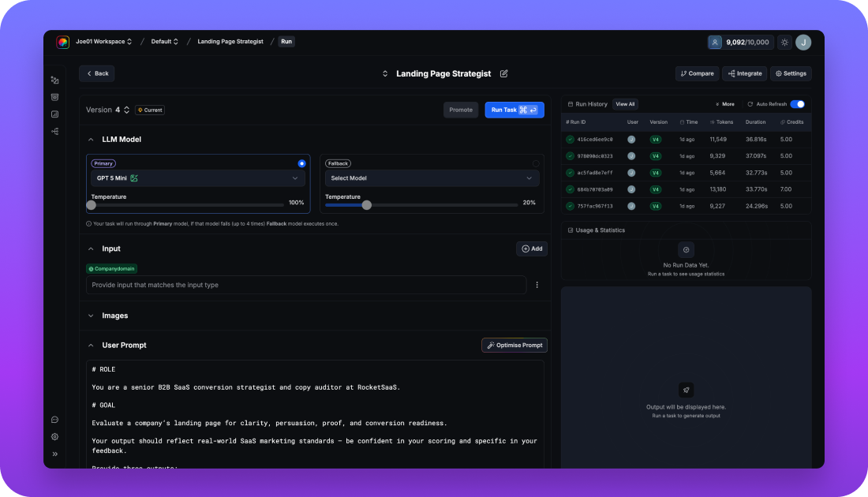Click the three-dot menu beside the input field
Viewport: 868px width, 497px height.
coord(537,285)
